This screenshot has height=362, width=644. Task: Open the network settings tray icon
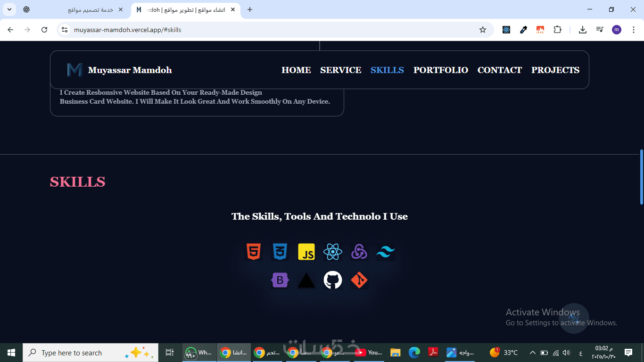(556, 353)
